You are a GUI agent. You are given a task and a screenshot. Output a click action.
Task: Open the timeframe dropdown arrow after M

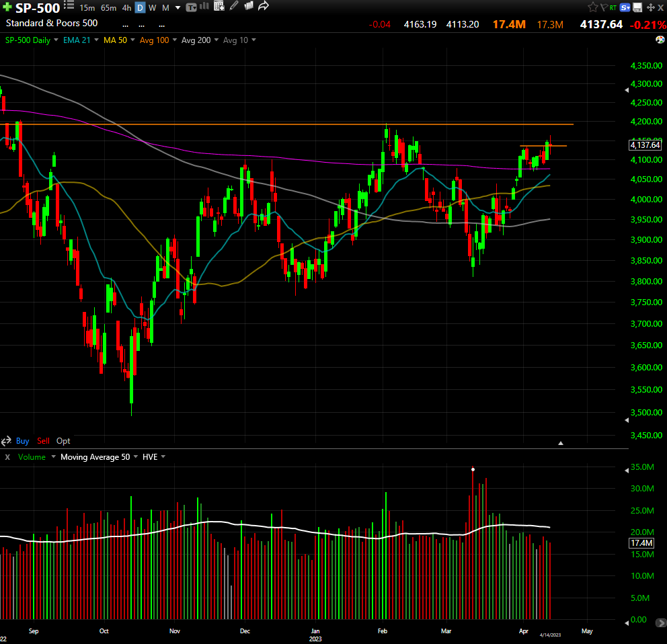point(178,7)
